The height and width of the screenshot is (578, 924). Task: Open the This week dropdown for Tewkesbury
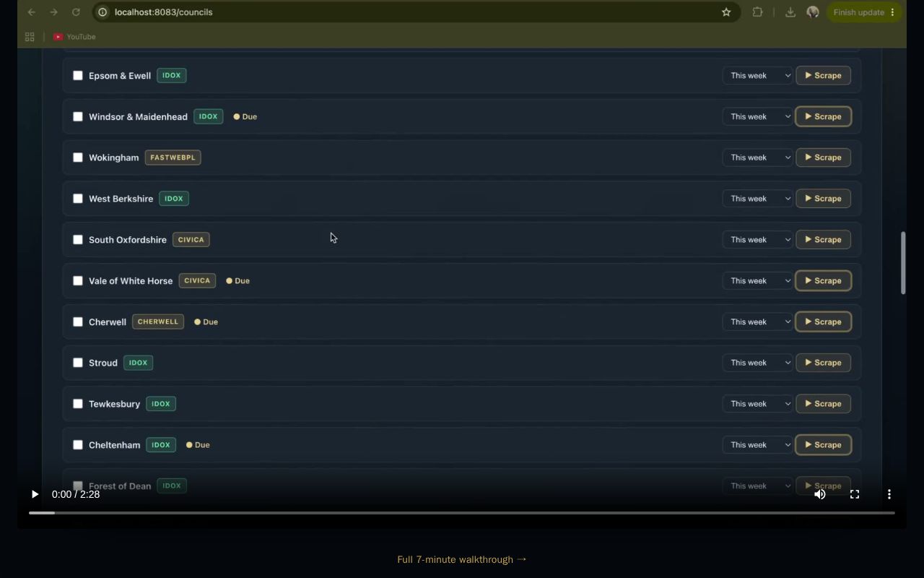point(757,404)
